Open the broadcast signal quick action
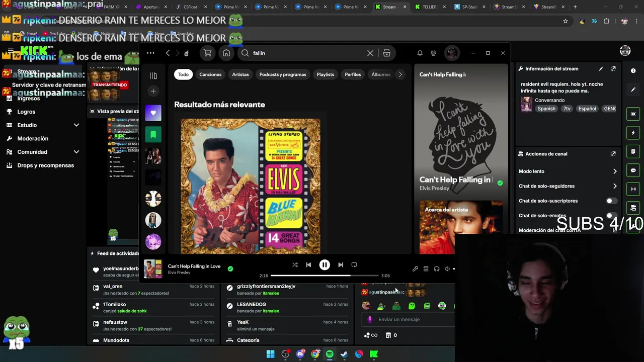Screen dimensions: 644x362 pos(633,189)
